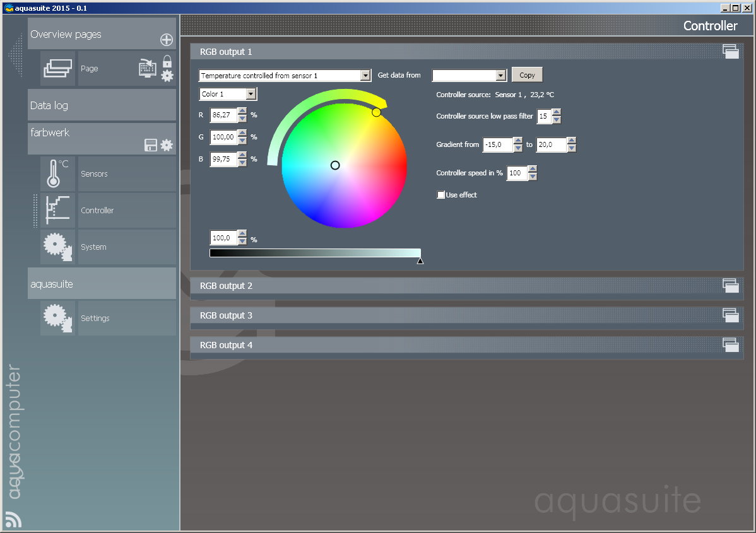The image size is (756, 533).
Task: Click the low pass filter input field
Action: coord(545,116)
